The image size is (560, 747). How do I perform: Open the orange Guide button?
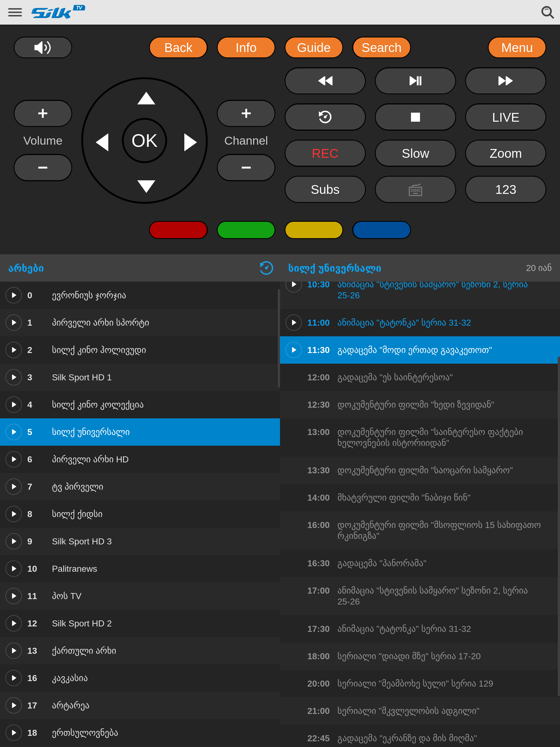314,47
